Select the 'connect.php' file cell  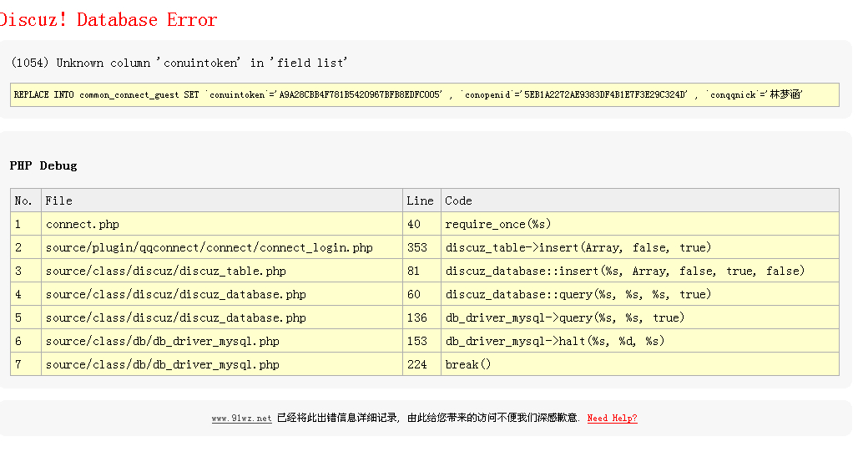click(222, 224)
